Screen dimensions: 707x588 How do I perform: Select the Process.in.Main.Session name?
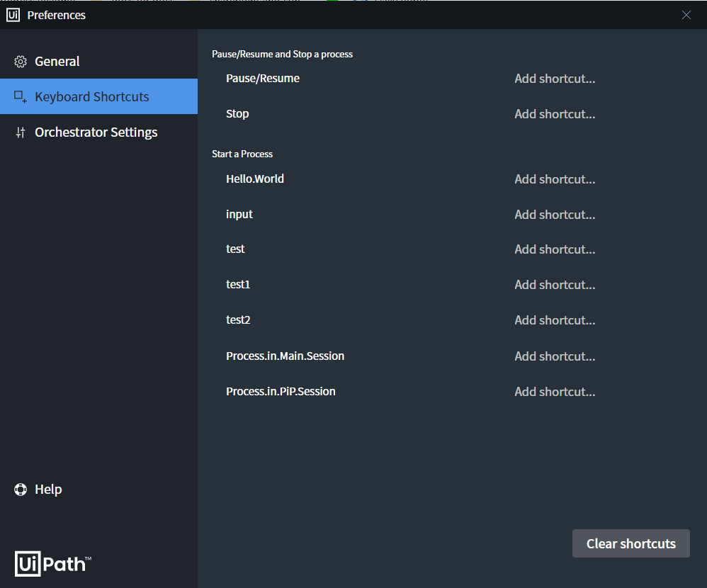tap(285, 356)
